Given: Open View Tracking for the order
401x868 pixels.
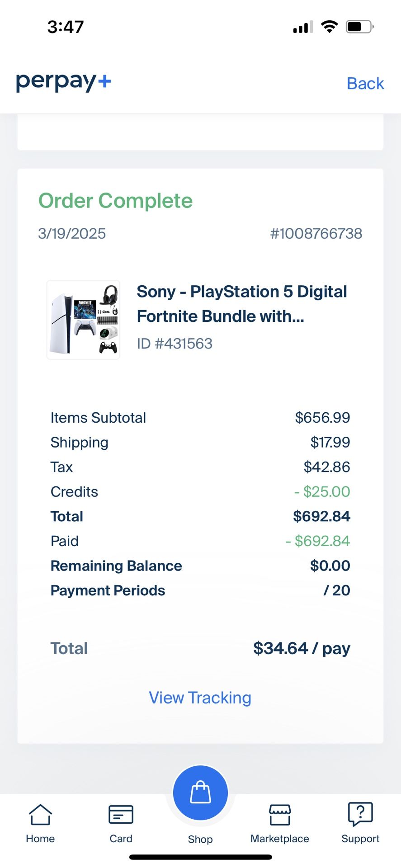Looking at the screenshot, I should 200,698.
